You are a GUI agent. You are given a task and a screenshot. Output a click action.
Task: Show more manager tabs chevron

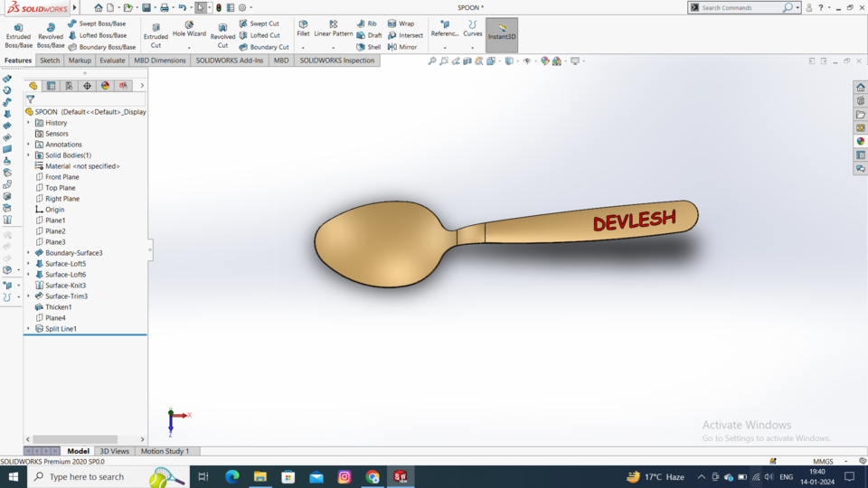pos(142,86)
